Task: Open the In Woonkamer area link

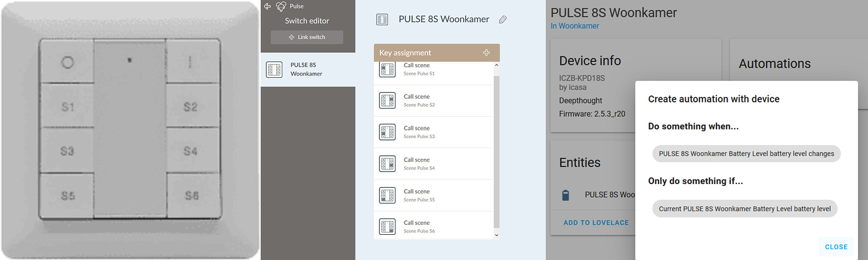Action: (x=575, y=26)
